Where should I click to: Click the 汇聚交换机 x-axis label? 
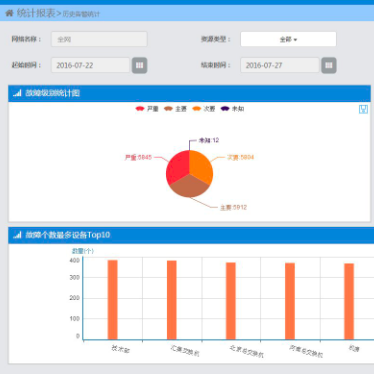pyautogui.click(x=185, y=350)
